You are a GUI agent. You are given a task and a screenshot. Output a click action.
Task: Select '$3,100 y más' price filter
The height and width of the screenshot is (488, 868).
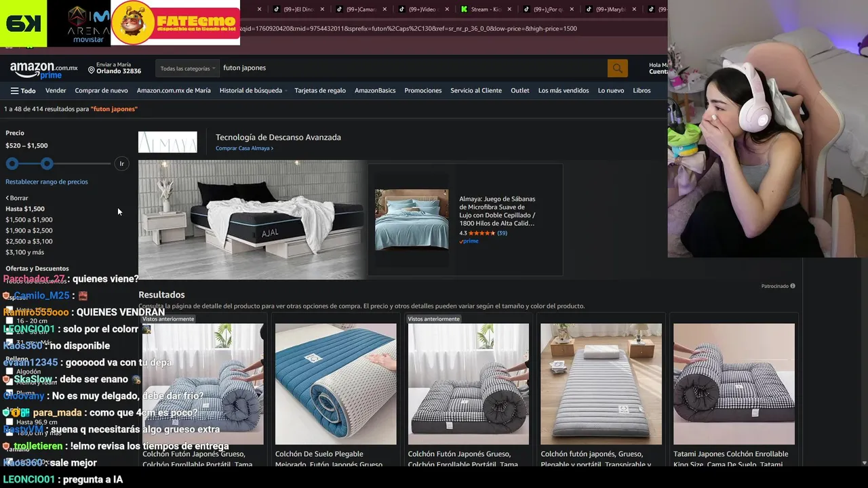[25, 252]
